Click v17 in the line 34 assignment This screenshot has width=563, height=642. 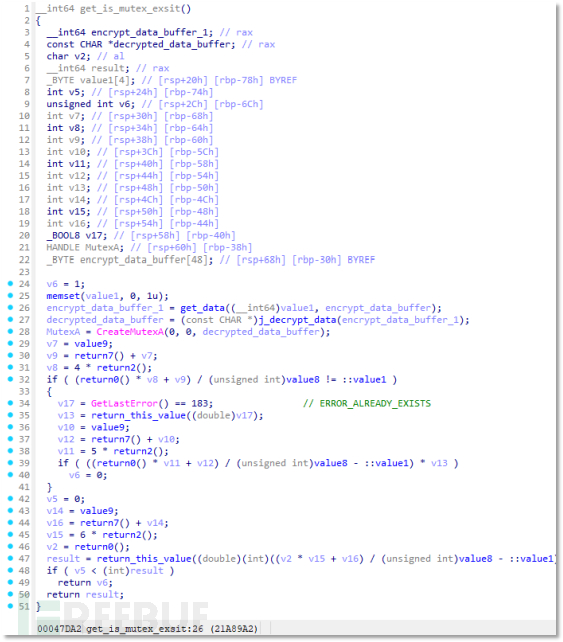pyautogui.click(x=66, y=403)
